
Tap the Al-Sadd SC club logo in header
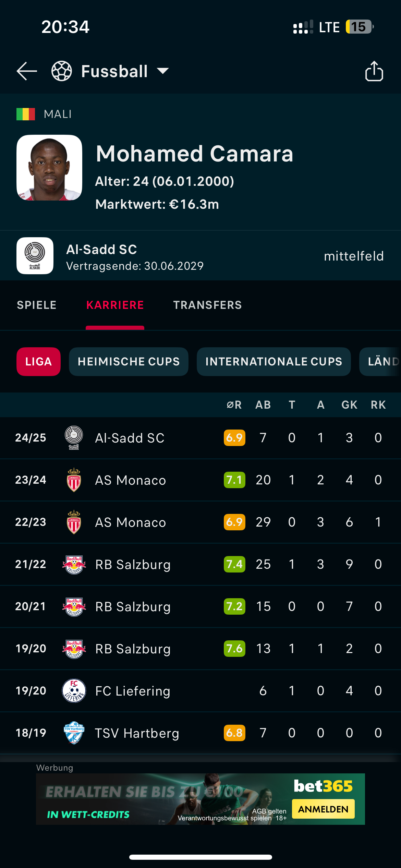[x=35, y=256]
